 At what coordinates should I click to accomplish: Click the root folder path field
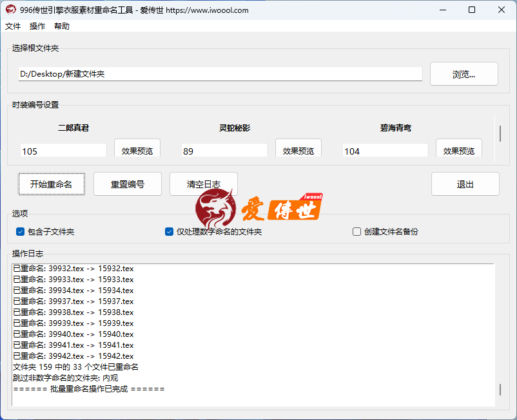(x=220, y=74)
